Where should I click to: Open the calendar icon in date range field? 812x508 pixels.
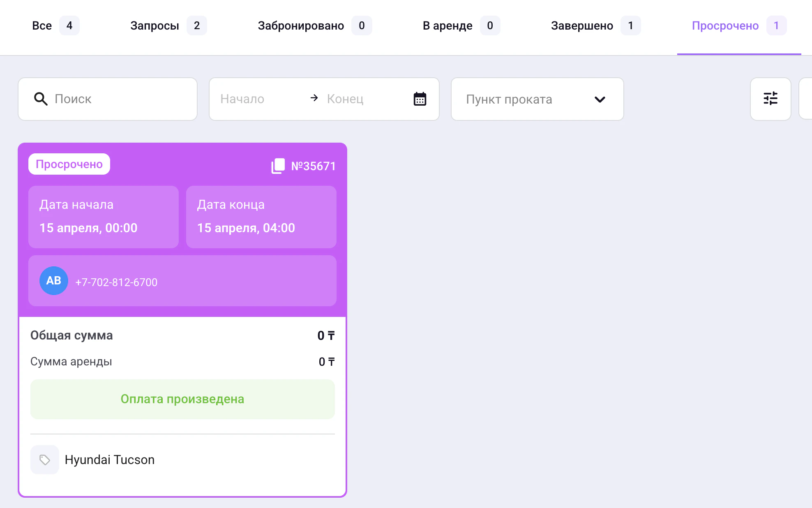(x=420, y=99)
